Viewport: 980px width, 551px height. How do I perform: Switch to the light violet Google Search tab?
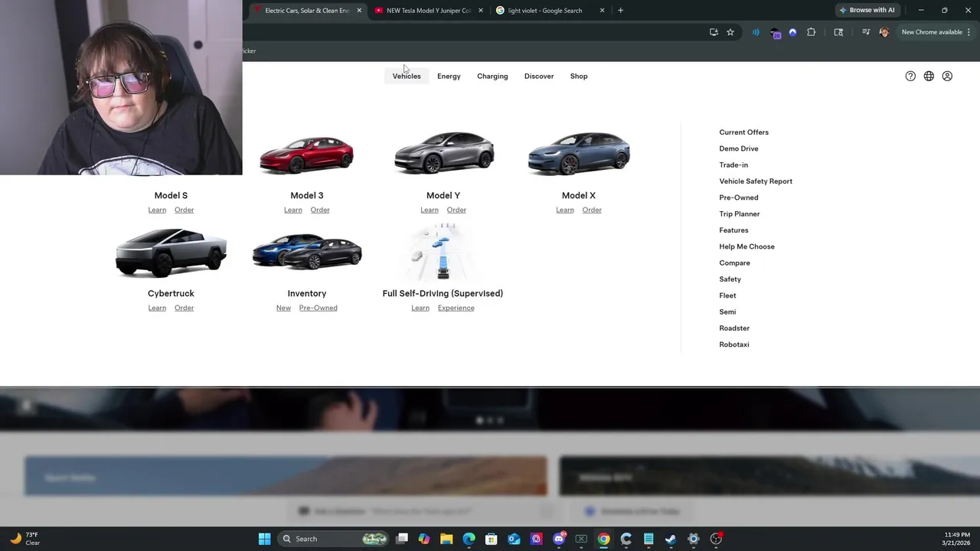[x=545, y=11]
